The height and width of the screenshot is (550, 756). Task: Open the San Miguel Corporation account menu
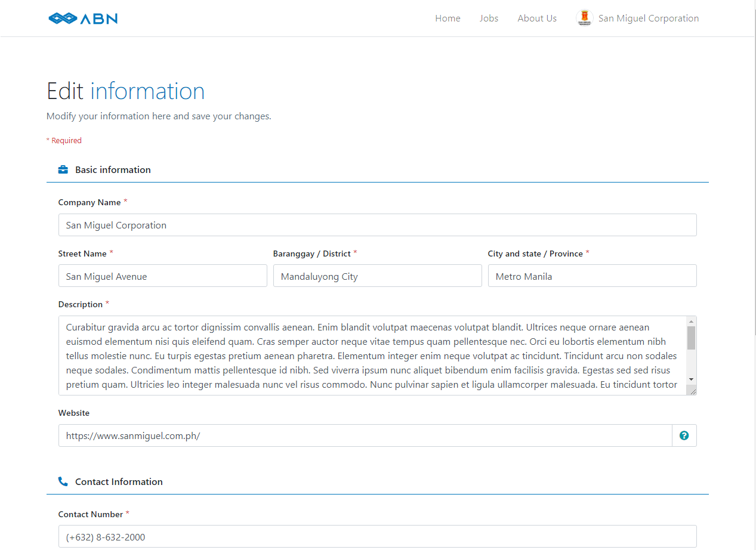[x=638, y=18]
